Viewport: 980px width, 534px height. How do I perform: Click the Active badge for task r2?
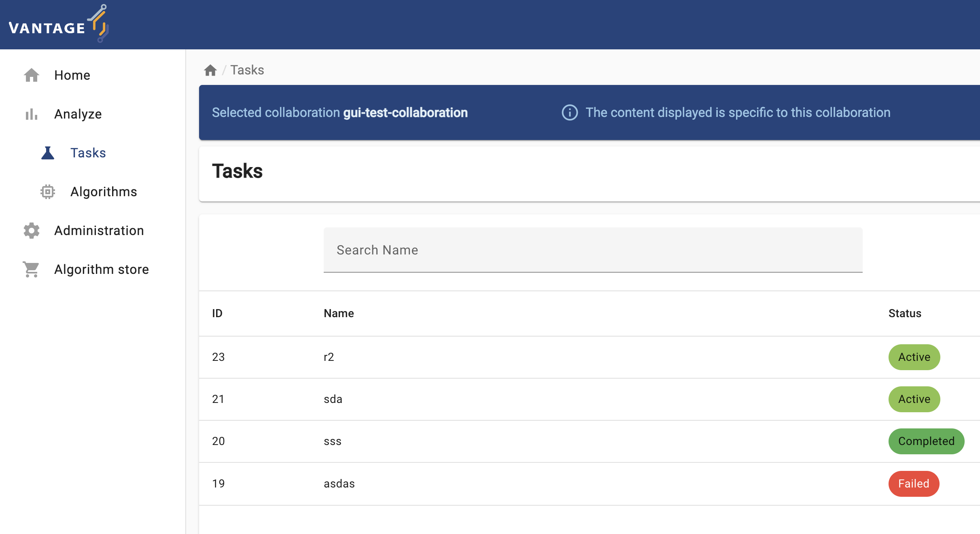tap(914, 357)
